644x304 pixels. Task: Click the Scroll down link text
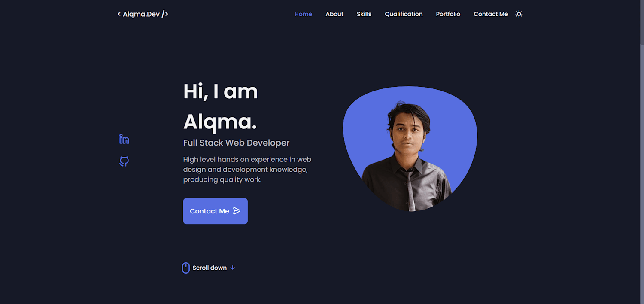(210, 268)
